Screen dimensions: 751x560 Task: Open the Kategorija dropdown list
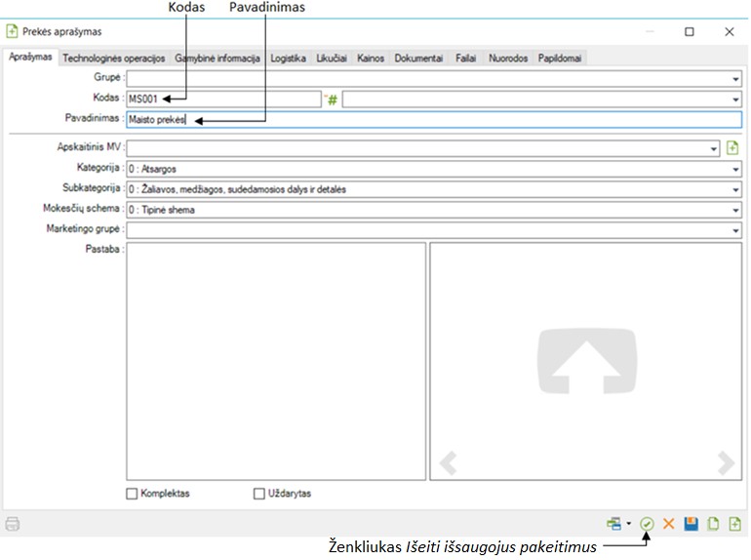(736, 169)
